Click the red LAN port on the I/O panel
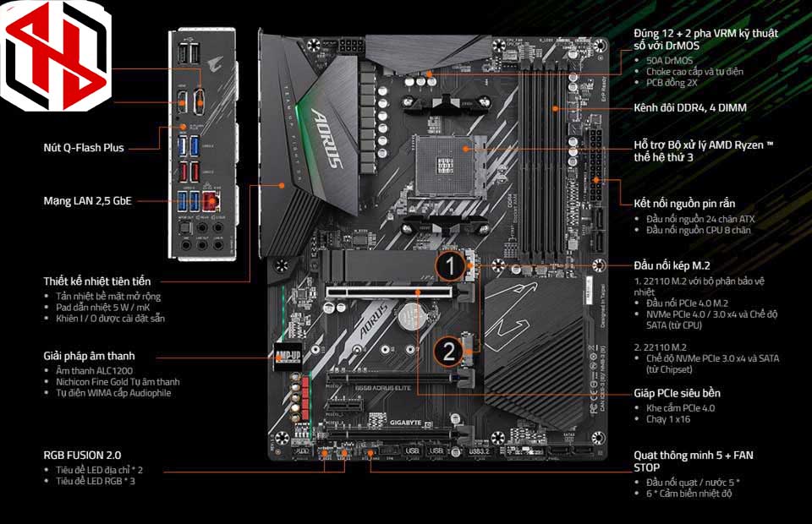The height and width of the screenshot is (524, 812). click(x=211, y=200)
